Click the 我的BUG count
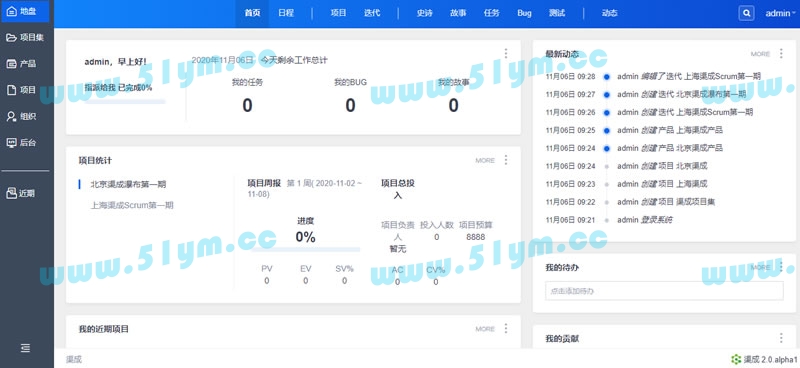Screen dimensions: 800x368 [351, 106]
